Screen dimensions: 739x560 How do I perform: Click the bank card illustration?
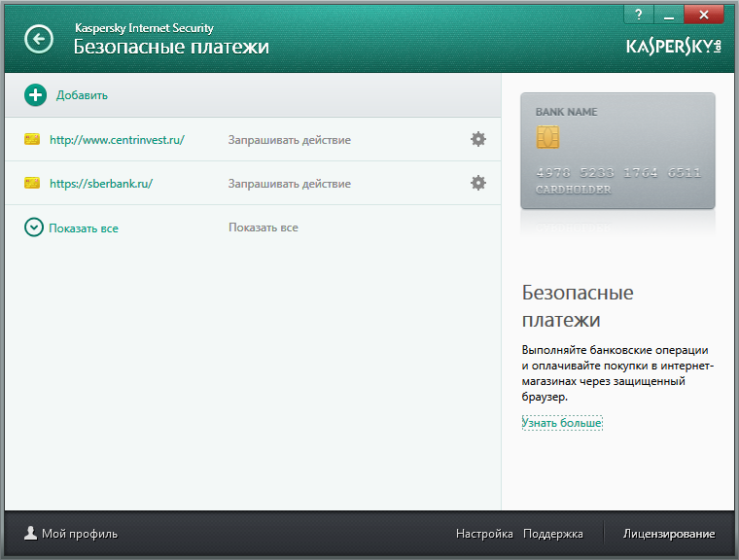click(617, 151)
